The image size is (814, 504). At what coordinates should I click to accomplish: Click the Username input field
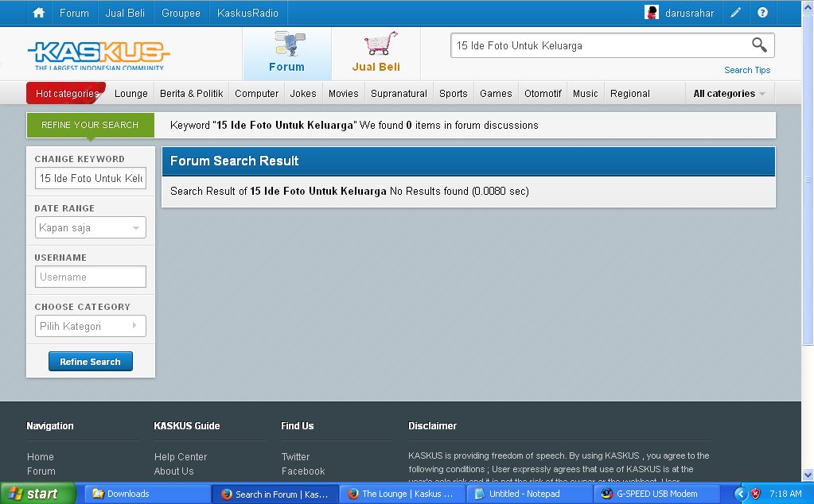91,277
